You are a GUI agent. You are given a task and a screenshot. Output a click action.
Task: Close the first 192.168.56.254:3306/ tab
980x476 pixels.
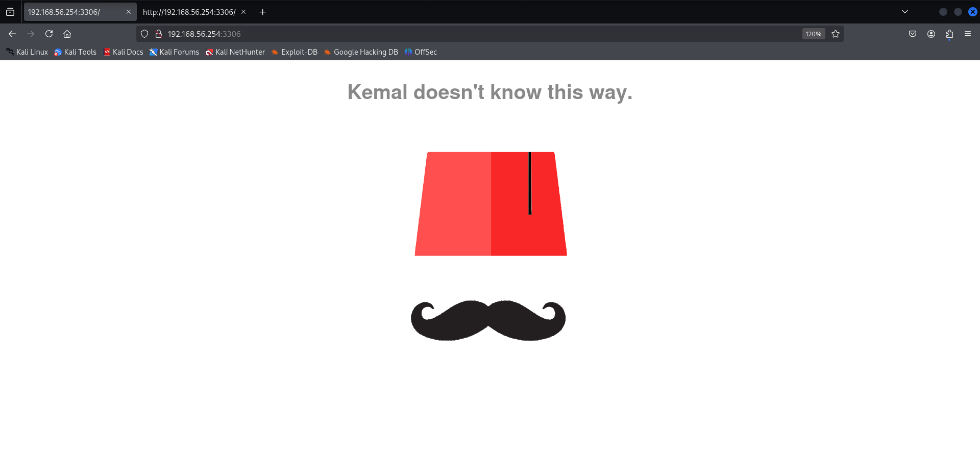[129, 12]
